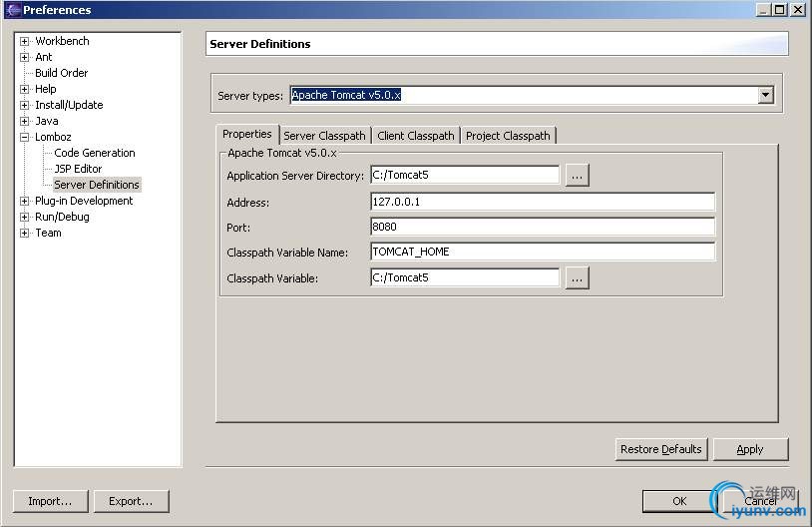Click the Restore Defaults button
The height and width of the screenshot is (527, 812).
[x=660, y=449]
